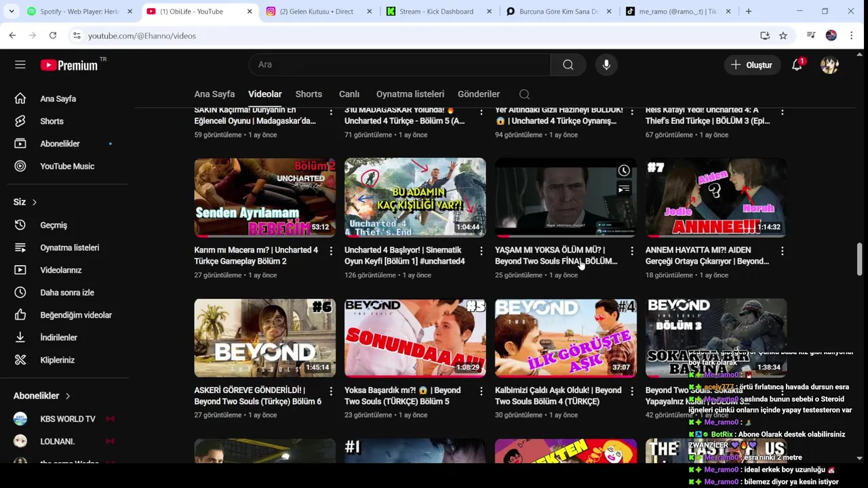The height and width of the screenshot is (488, 868).
Task: Open more options for Uncharted 4 Başlıyor video
Action: (x=481, y=251)
